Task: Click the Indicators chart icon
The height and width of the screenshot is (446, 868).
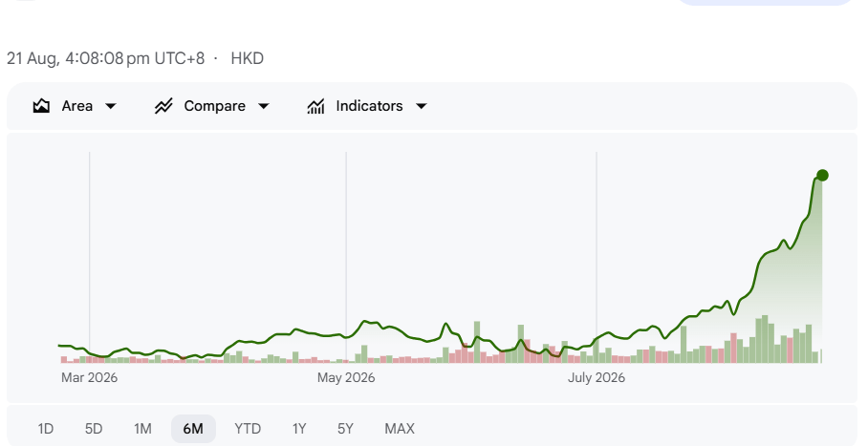Action: point(315,106)
